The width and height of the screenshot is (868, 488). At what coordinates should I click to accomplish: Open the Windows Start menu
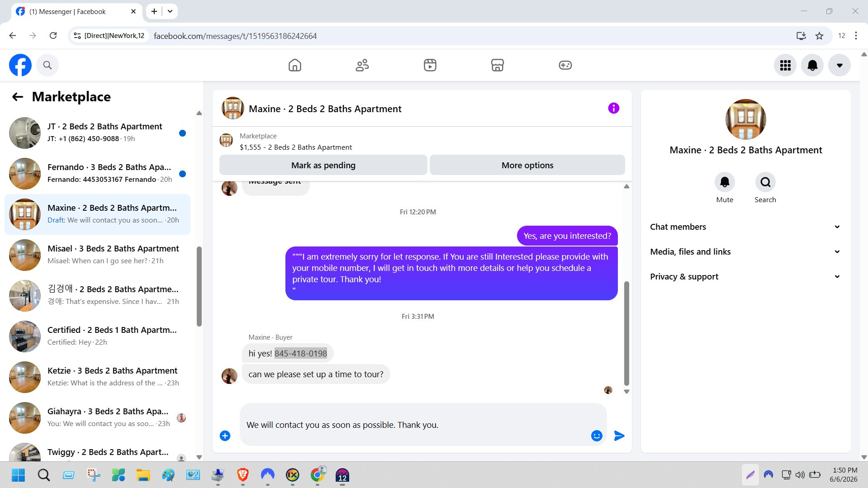[18, 475]
